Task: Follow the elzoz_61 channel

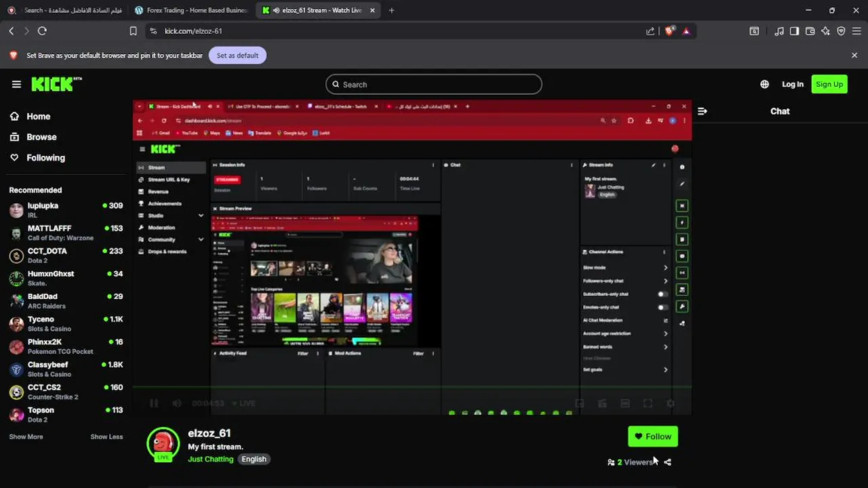Action: coord(653,436)
